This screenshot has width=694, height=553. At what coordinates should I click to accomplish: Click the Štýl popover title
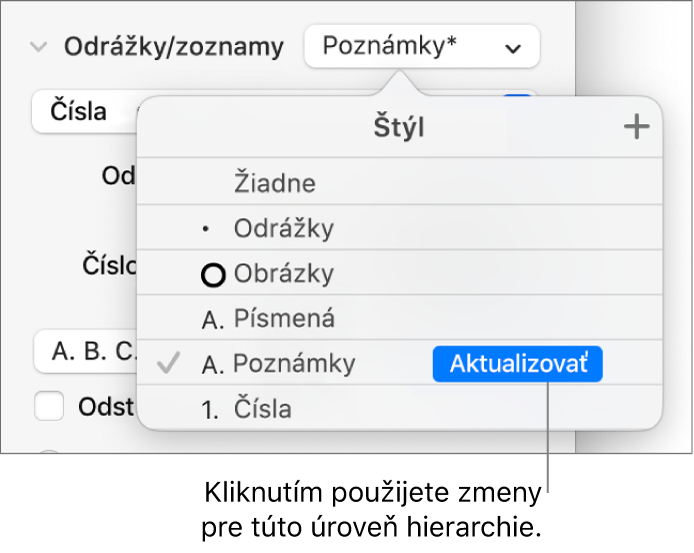[399, 128]
